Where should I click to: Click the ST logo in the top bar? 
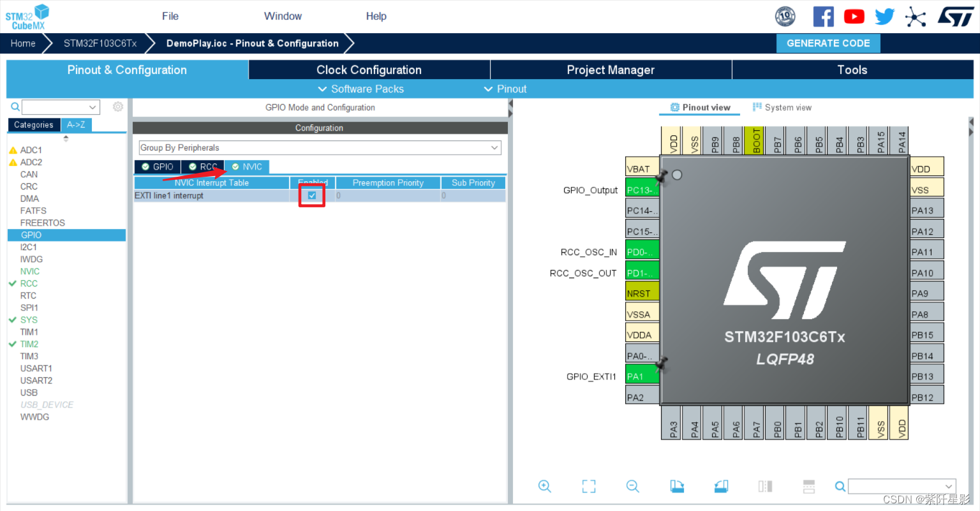point(955,17)
